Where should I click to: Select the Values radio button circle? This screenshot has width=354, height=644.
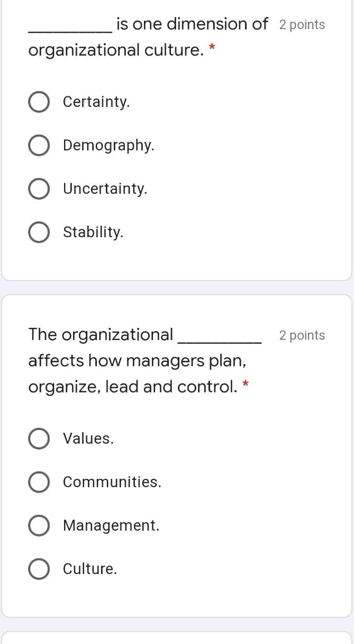(x=39, y=439)
